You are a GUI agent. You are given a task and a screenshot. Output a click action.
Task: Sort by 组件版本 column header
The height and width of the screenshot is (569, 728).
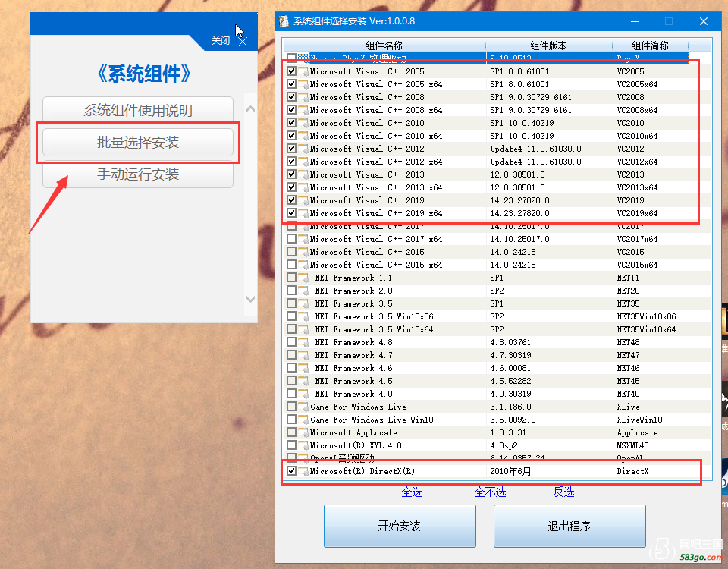[549, 46]
